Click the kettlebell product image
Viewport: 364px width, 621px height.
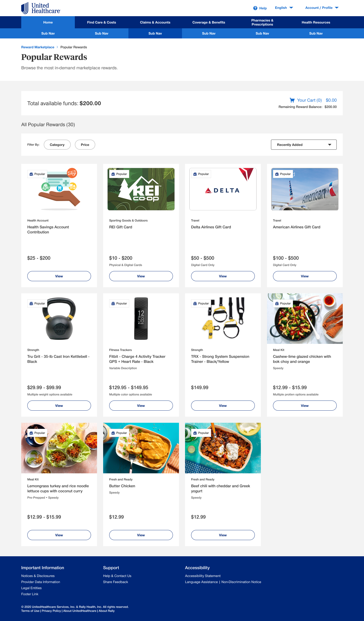[x=59, y=319]
